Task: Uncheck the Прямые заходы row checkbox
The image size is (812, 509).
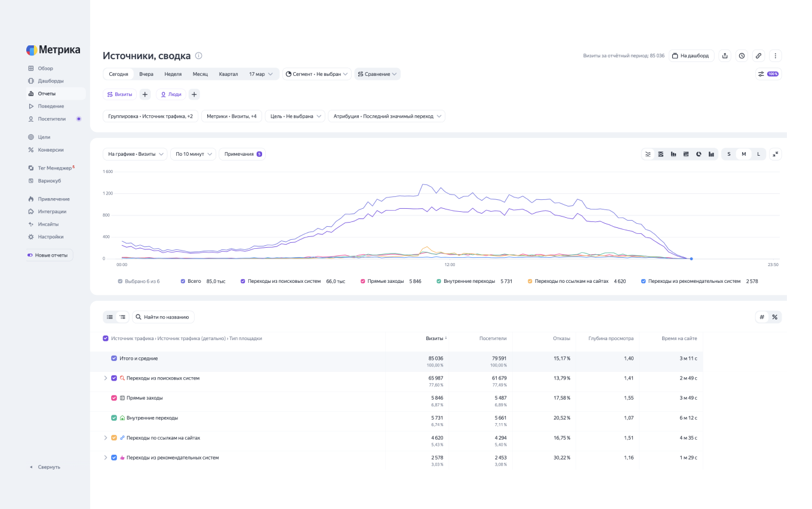Action: point(114,398)
